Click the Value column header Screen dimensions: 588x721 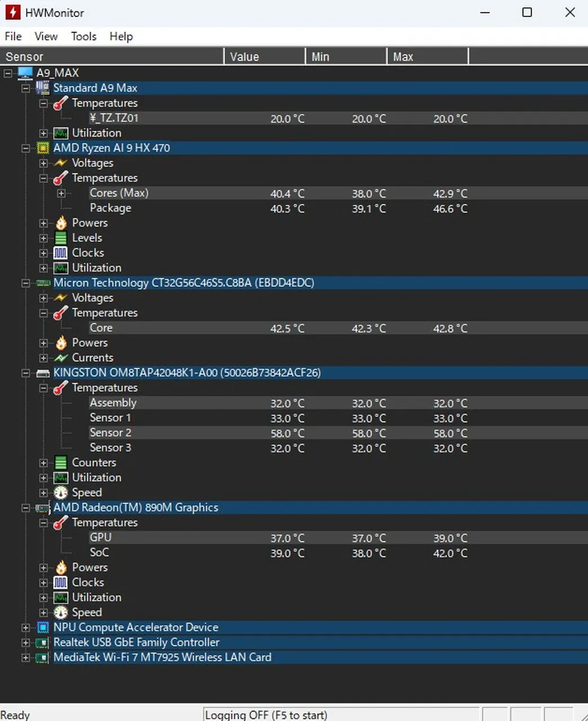tap(265, 56)
